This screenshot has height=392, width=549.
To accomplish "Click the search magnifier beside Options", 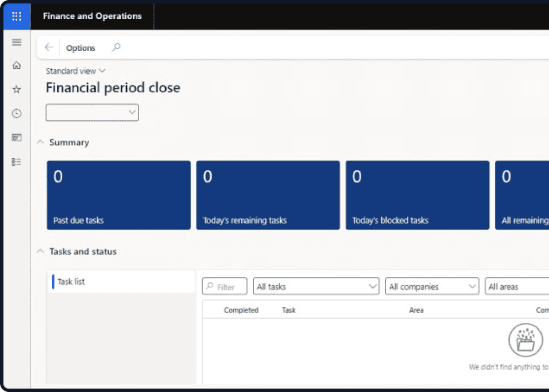I will click(116, 47).
